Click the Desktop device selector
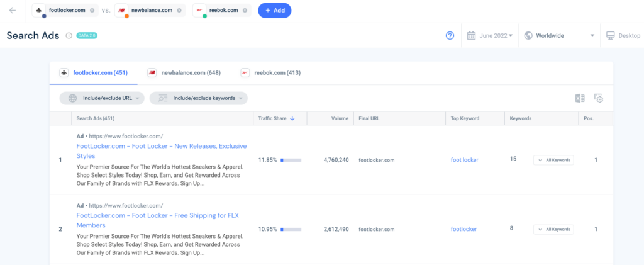This screenshot has width=644, height=265. (x=623, y=36)
